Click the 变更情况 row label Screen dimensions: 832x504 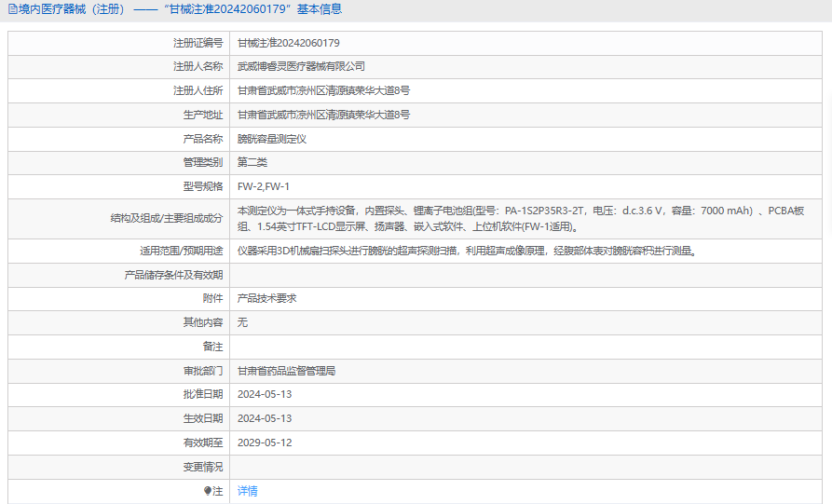click(x=202, y=467)
